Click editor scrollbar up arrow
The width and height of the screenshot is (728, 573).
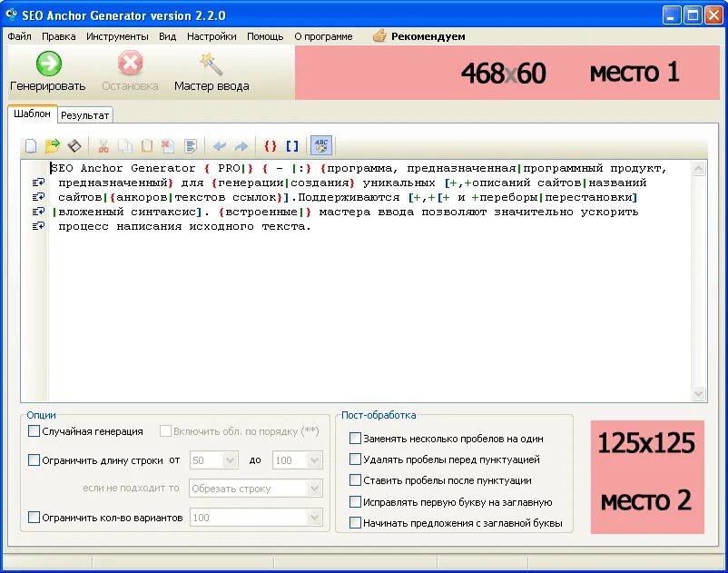coord(698,168)
